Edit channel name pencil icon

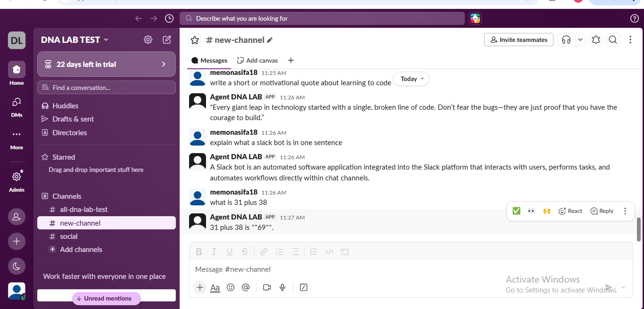click(x=270, y=40)
